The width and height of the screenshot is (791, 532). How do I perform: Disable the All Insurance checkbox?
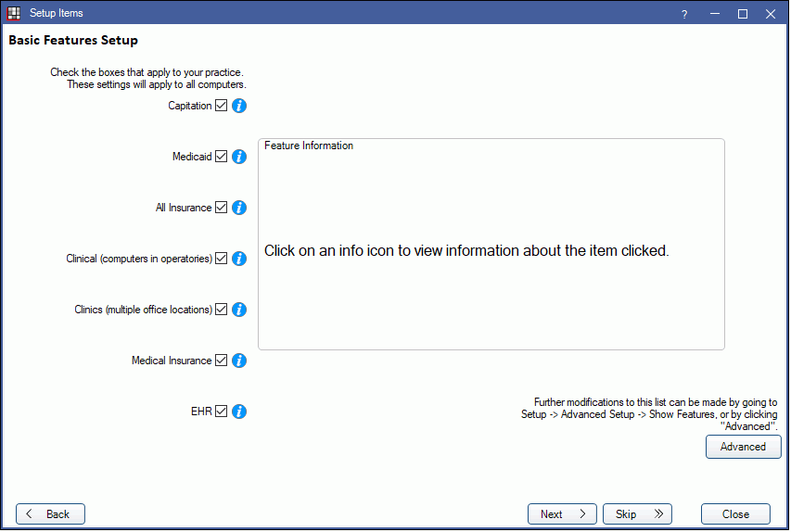[x=221, y=208]
